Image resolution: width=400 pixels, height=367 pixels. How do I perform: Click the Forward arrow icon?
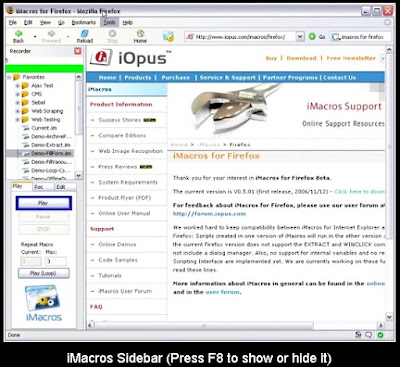click(51, 33)
